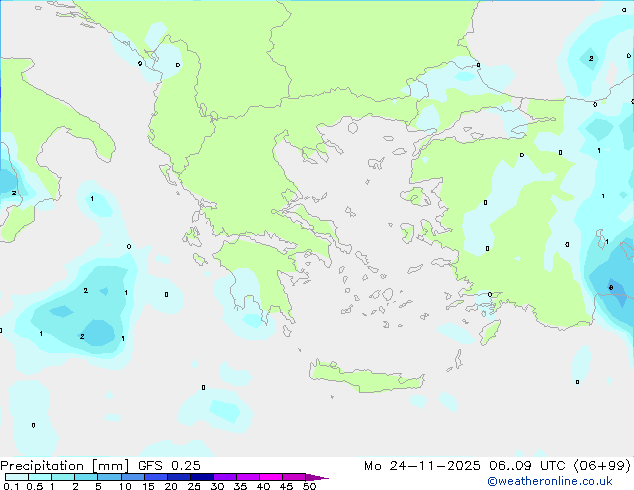Select the 10–15 mm legend swatch

[x=132, y=477]
